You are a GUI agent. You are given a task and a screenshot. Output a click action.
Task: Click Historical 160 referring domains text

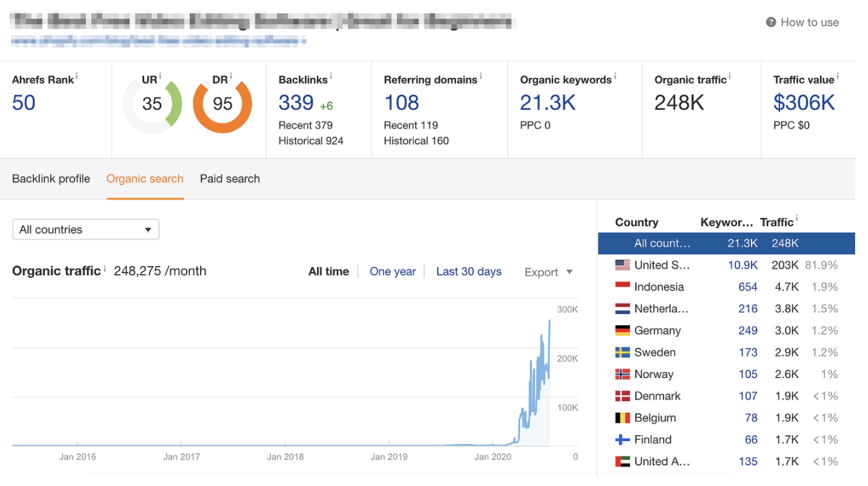(416, 141)
